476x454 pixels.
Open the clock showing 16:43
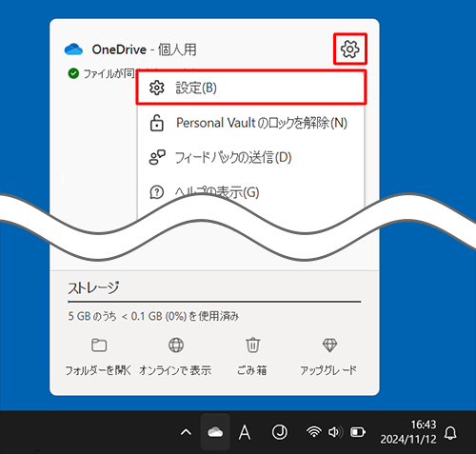[408, 432]
